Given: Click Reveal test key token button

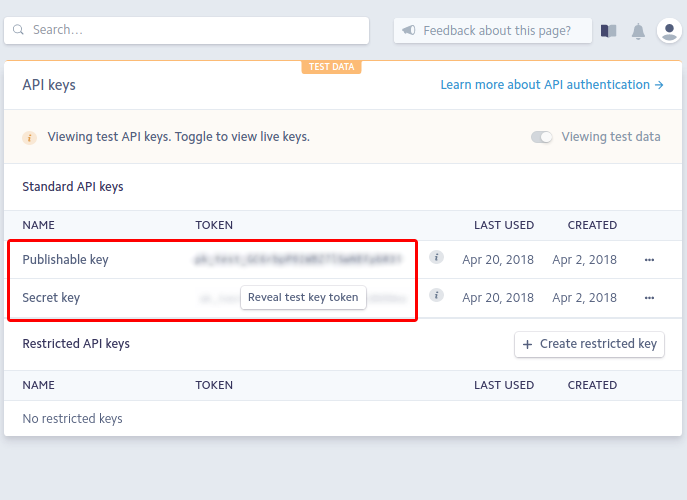Looking at the screenshot, I should [x=303, y=297].
